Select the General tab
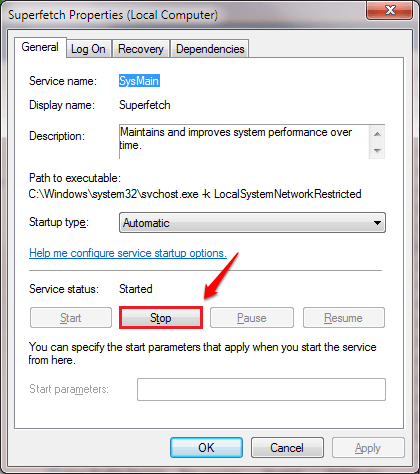The width and height of the screenshot is (420, 474). 40,47
